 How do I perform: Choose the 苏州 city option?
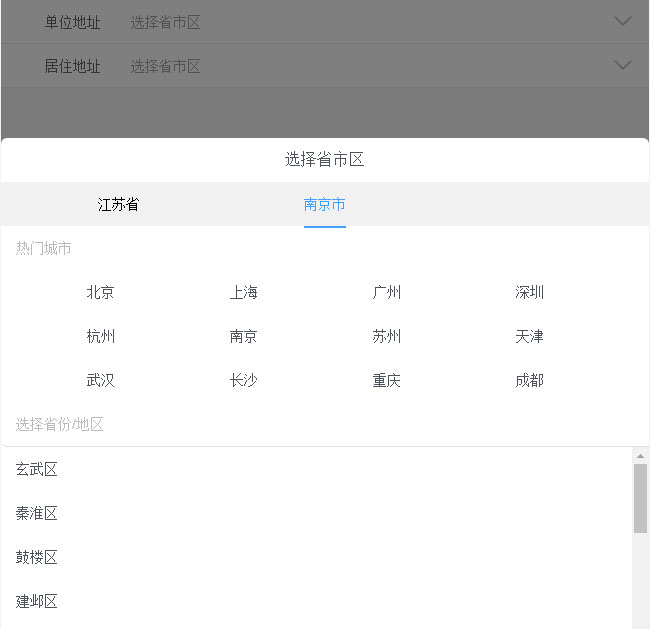click(386, 336)
